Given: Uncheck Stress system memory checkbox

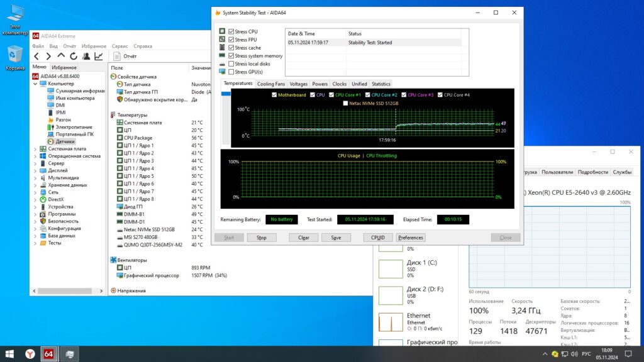Looking at the screenshot, I should coord(231,56).
